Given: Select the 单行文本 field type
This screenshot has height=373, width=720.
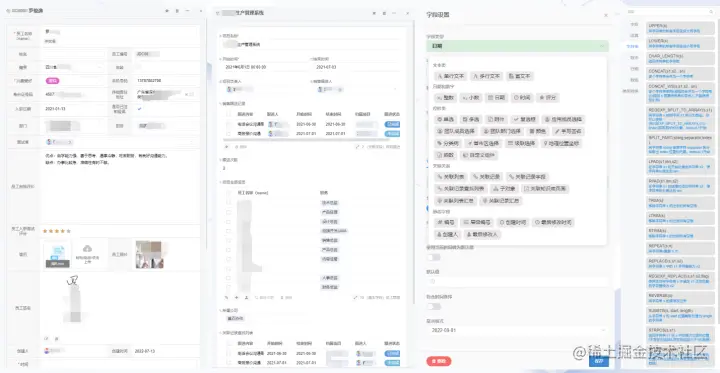Looking at the screenshot, I should (451, 76).
